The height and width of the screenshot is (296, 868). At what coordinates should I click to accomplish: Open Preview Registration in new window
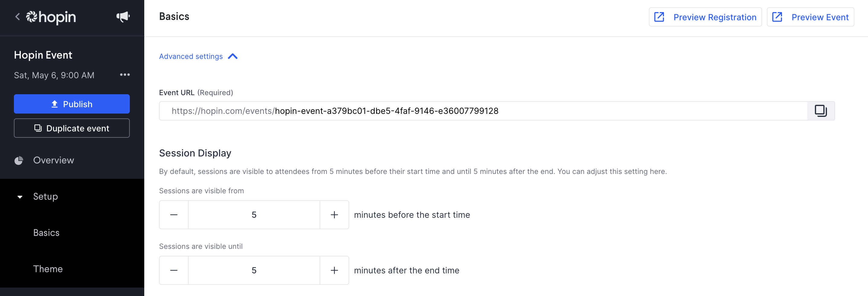pos(705,17)
